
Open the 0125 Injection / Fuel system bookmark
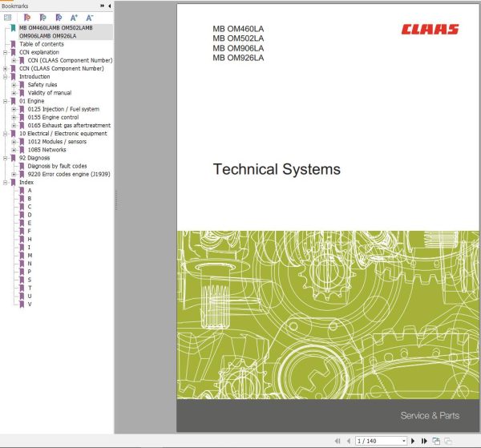pos(63,109)
